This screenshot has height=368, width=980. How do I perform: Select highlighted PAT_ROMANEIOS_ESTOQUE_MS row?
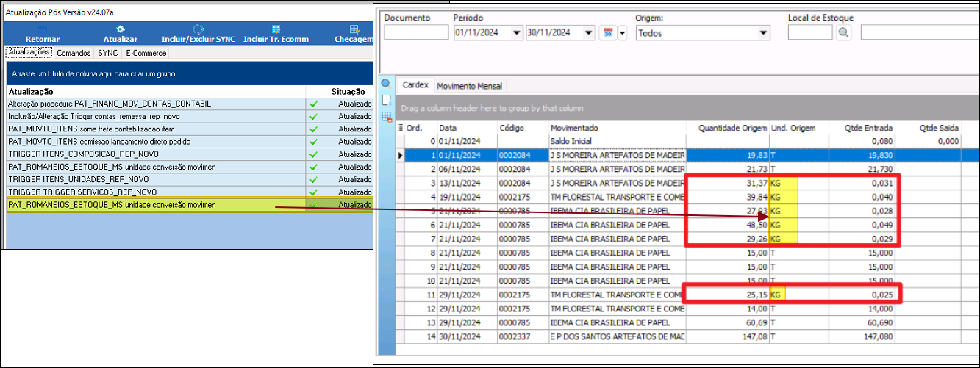(x=190, y=205)
